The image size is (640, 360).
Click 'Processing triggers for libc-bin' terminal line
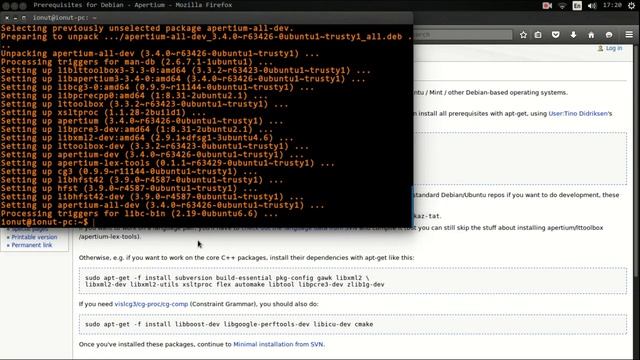click(x=139, y=213)
